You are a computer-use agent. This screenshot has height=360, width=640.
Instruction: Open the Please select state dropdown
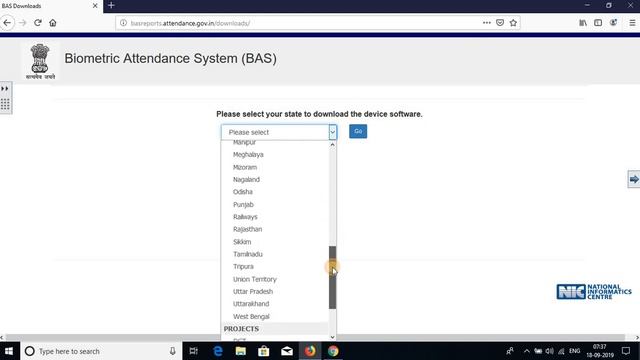[x=279, y=132]
